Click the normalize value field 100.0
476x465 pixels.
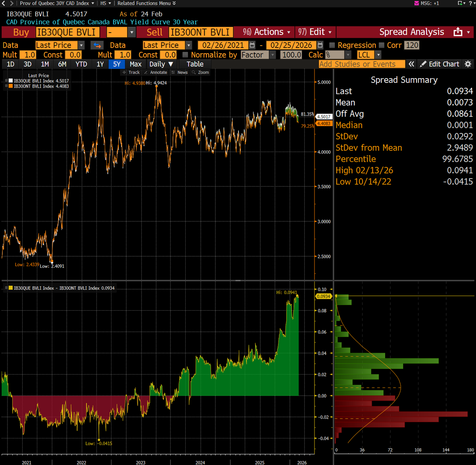click(291, 55)
